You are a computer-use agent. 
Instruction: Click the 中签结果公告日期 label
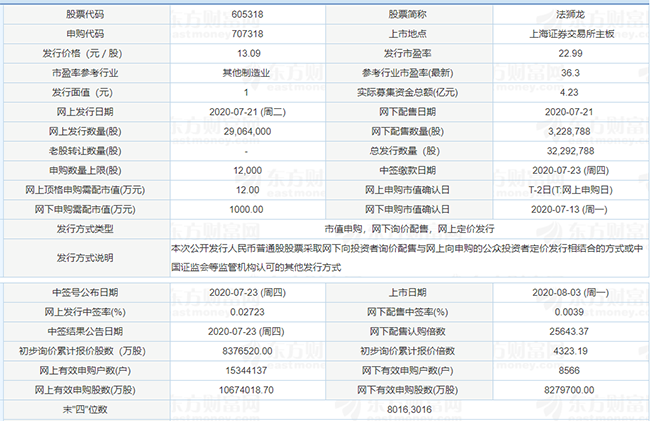(85, 331)
